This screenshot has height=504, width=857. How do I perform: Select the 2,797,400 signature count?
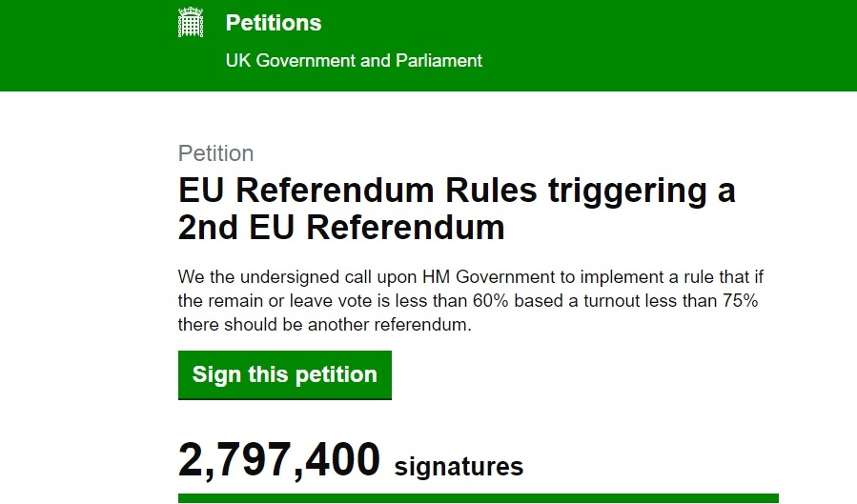tap(278, 460)
